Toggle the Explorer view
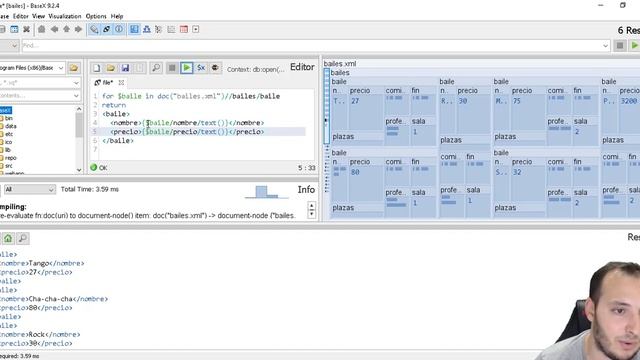 (196, 29)
